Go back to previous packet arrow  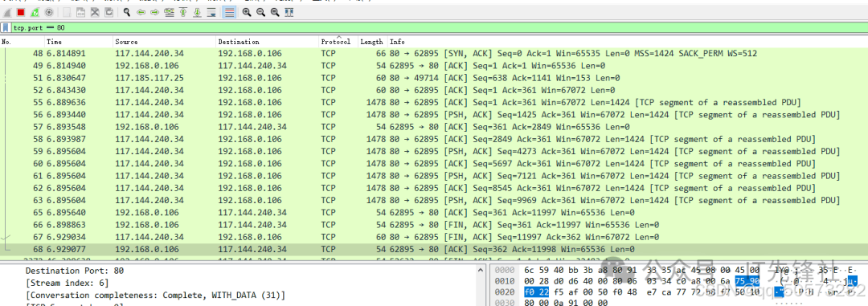pos(141,12)
